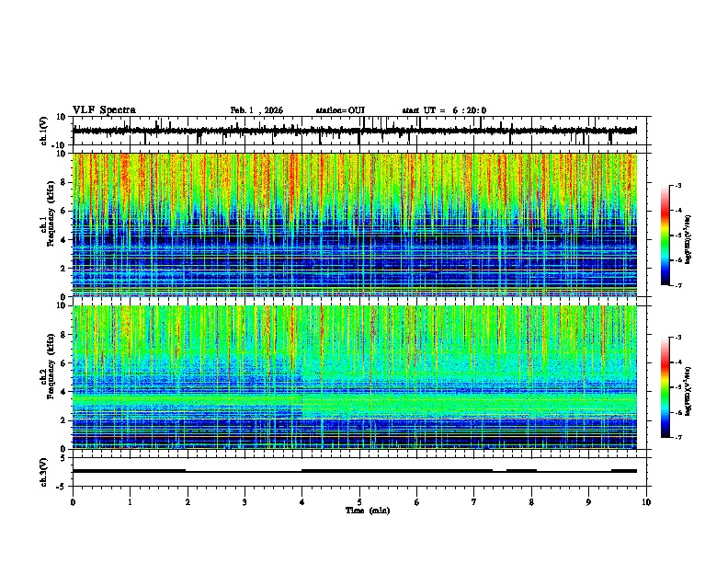Click the "start UT = 6 :20: 0" text

444,110
